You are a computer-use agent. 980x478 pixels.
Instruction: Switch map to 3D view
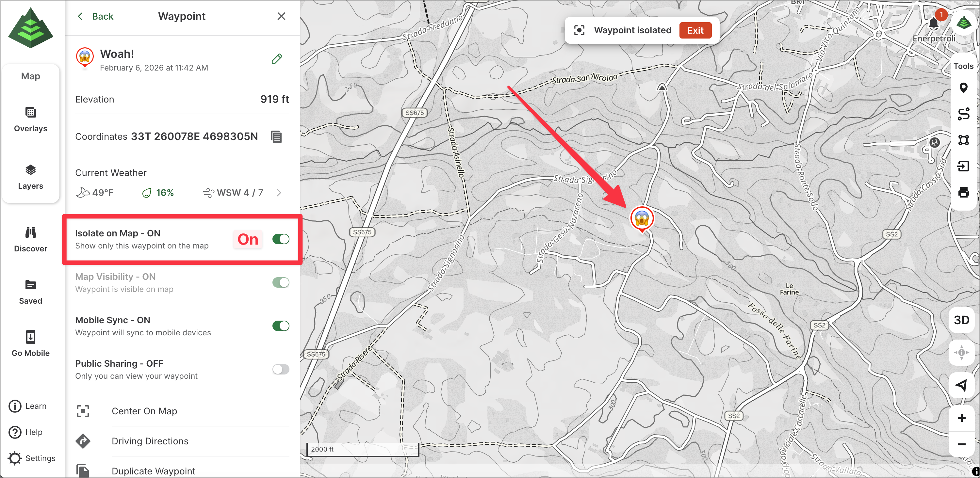click(x=961, y=320)
